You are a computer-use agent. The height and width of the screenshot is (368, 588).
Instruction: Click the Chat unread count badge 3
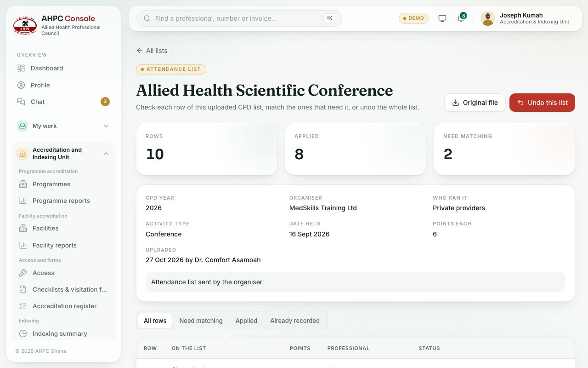coord(105,102)
